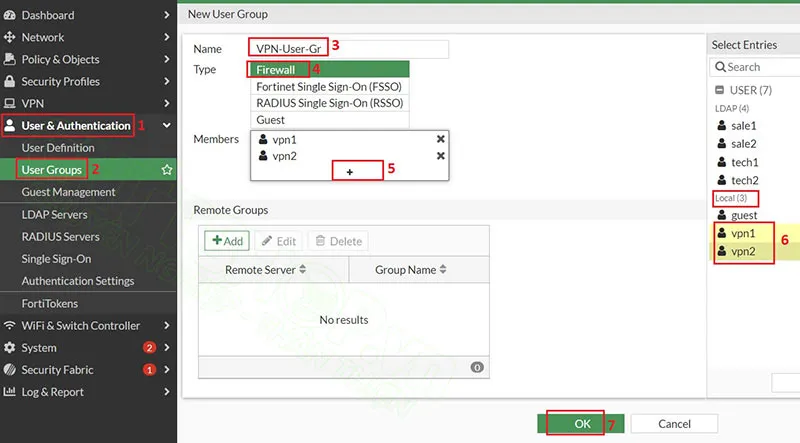Viewport: 800px width, 443px height.
Task: Click the WiFi & Switch Controller icon
Action: (9, 325)
